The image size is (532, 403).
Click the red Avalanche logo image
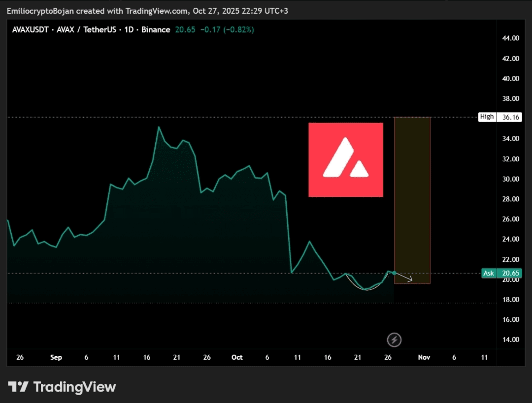pos(346,159)
